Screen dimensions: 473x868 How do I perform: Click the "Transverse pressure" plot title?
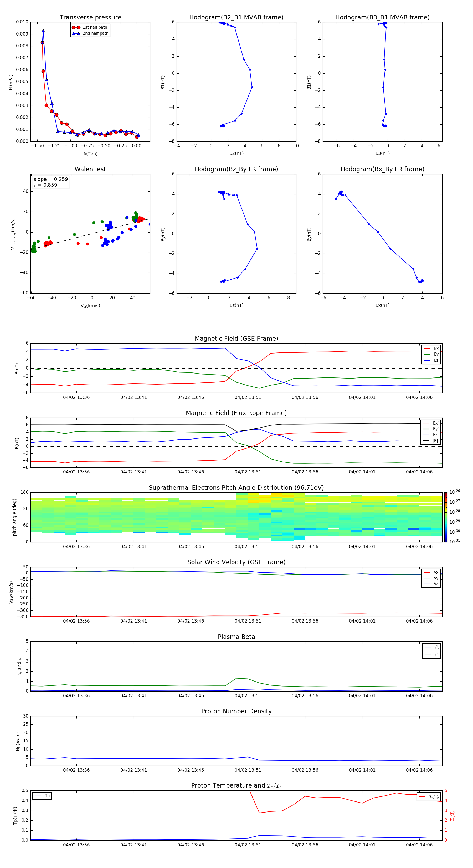point(90,18)
